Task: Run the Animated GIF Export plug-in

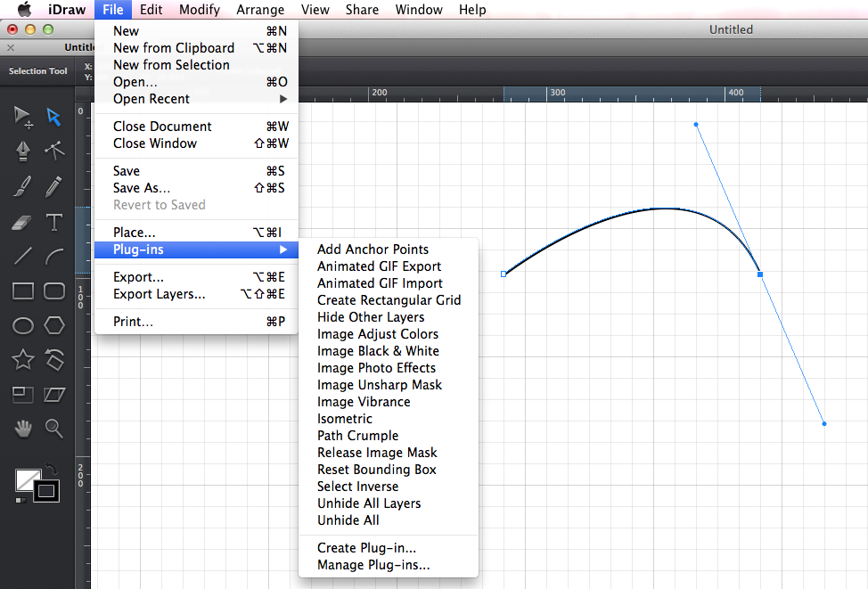Action: tap(388, 266)
